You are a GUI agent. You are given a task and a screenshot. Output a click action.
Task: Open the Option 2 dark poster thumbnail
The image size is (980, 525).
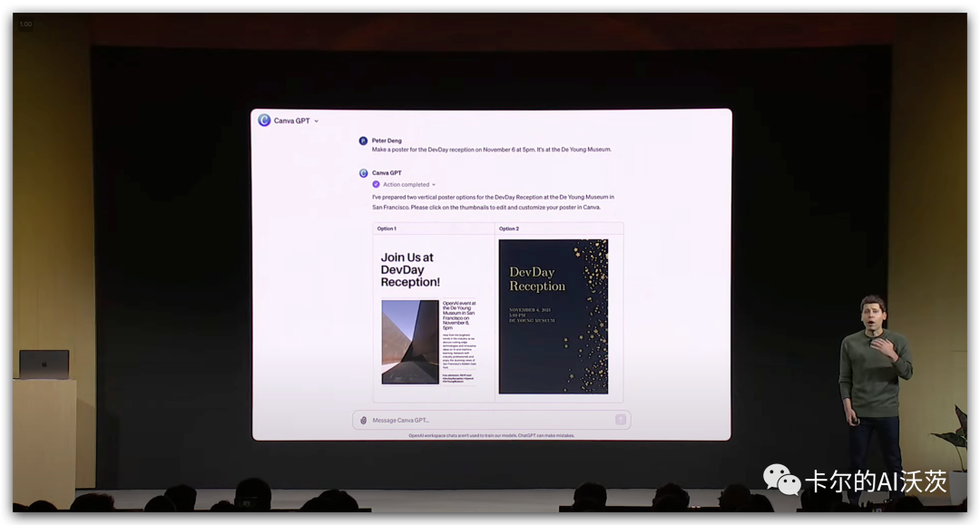[554, 316]
